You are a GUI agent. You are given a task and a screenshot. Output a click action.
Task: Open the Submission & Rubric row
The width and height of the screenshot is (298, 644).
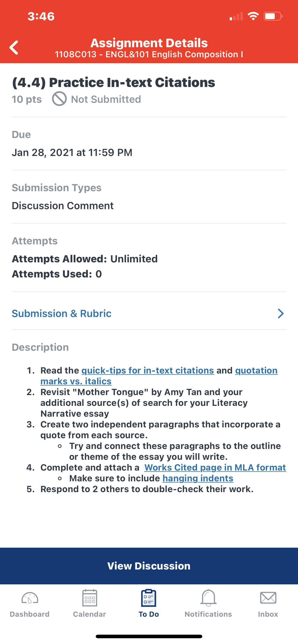pyautogui.click(x=149, y=314)
